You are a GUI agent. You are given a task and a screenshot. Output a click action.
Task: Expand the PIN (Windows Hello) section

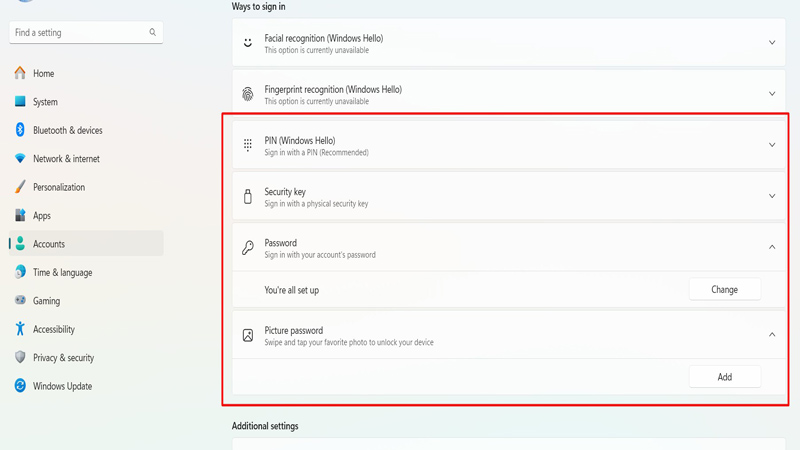772,145
